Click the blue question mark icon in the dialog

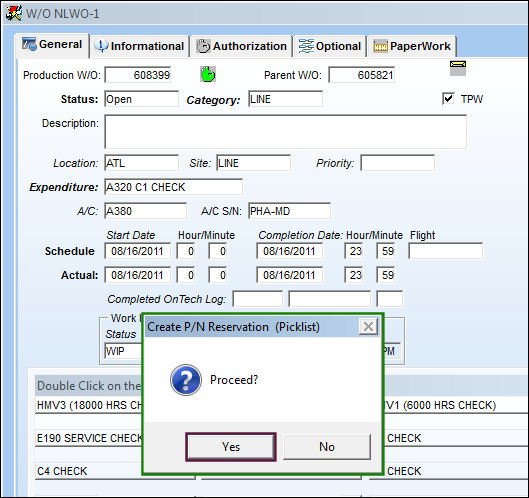point(186,380)
